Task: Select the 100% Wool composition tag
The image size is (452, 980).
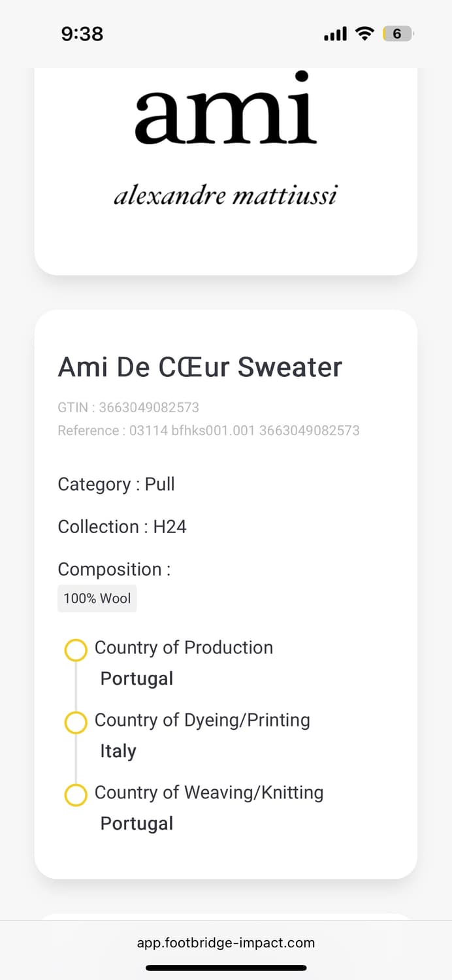Action: pyautogui.click(x=97, y=598)
